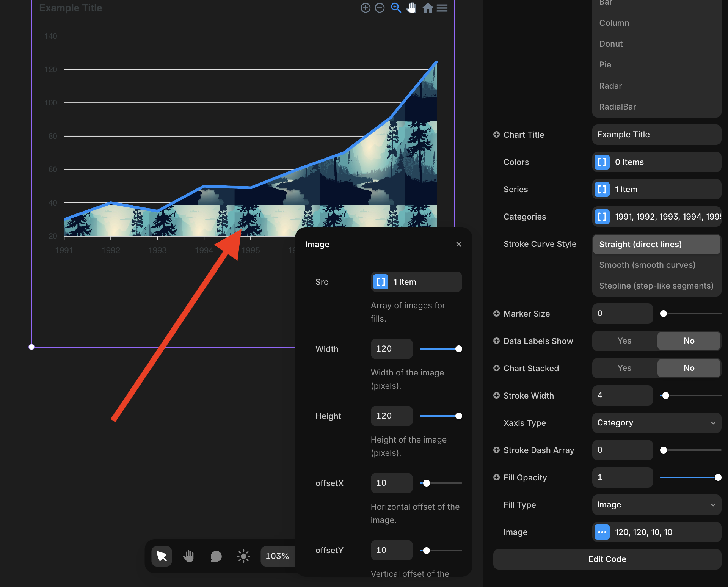
Task: Open the chart hamburger menu
Action: click(442, 8)
